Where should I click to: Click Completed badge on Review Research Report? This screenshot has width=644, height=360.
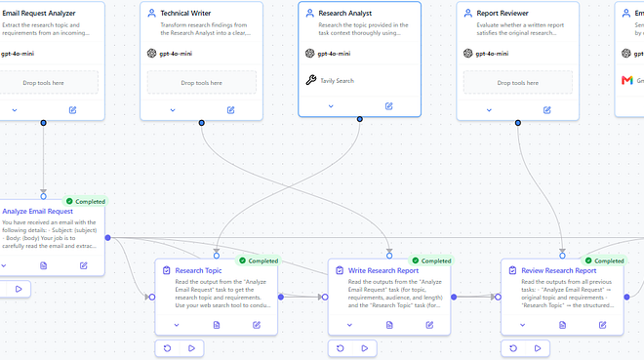coord(605,260)
